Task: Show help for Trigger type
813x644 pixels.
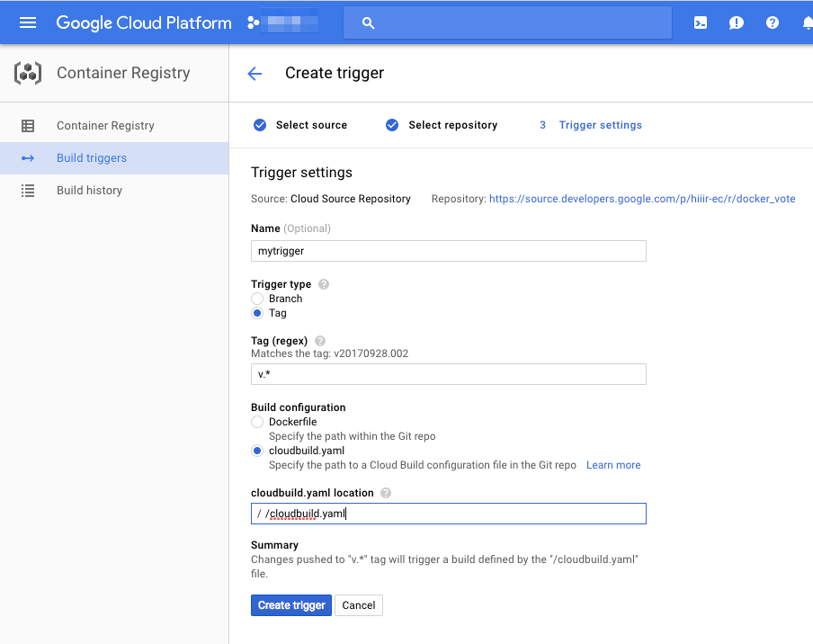Action: [x=324, y=284]
